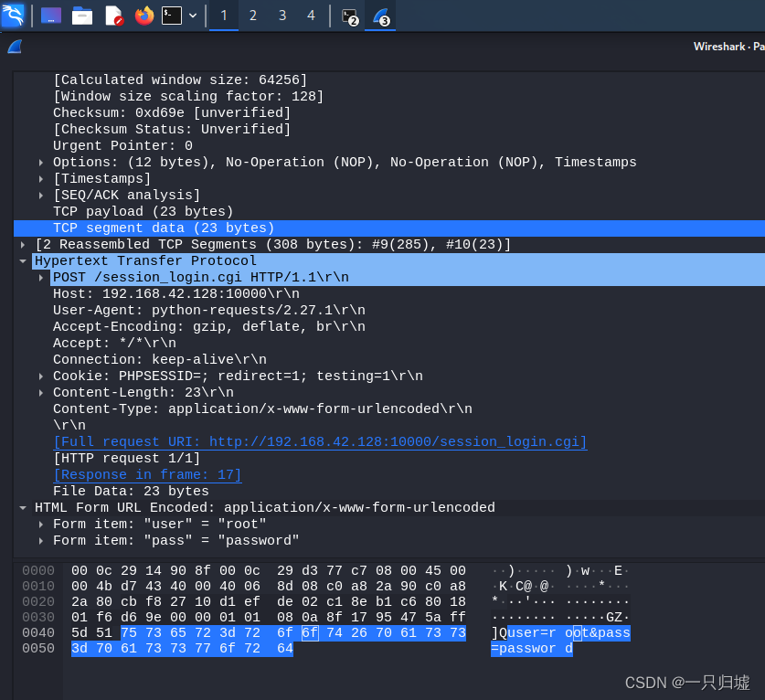
Task: Collapse the Hypertext Transfer Protocol section
Action: tap(22, 260)
